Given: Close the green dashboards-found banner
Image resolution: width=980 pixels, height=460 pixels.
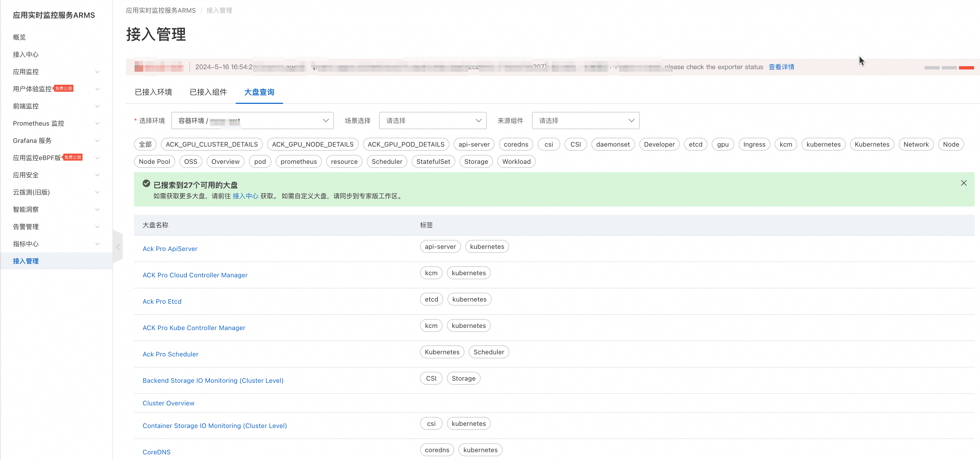Looking at the screenshot, I should coord(963,183).
